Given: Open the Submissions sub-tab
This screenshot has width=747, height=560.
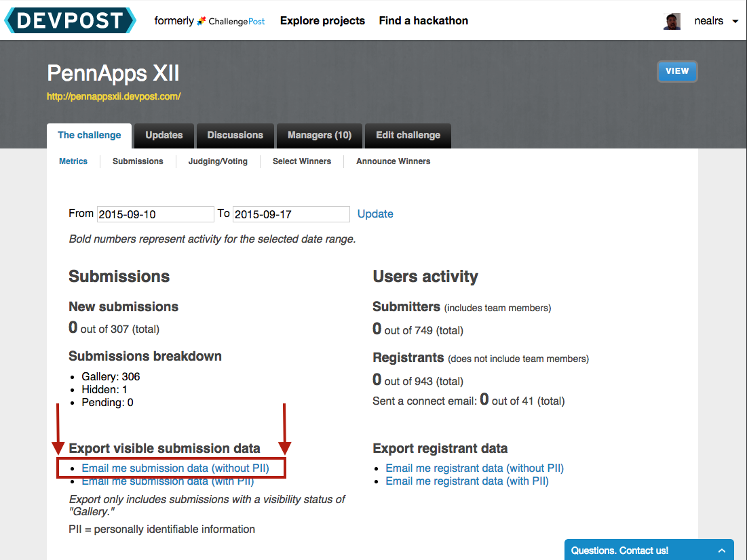Looking at the screenshot, I should pyautogui.click(x=138, y=161).
